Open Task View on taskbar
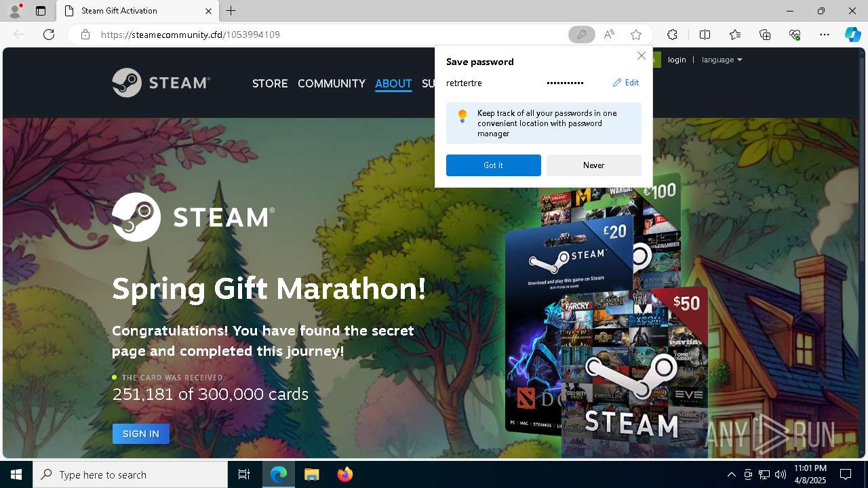 [244, 474]
